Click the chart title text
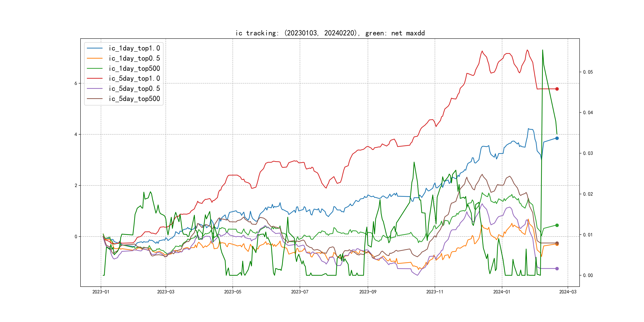Screen dimensions: 644x322 coord(330,33)
